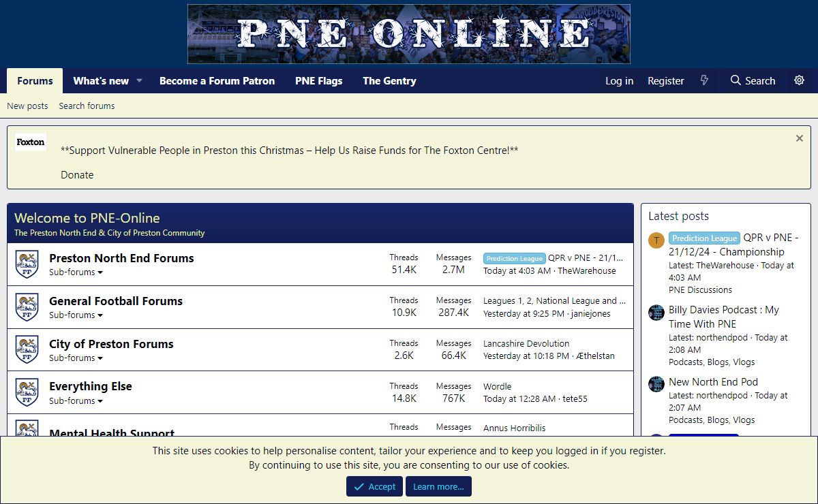Expand Sub-forums under Preston North End Forums
This screenshot has height=504, width=818.
tap(76, 272)
